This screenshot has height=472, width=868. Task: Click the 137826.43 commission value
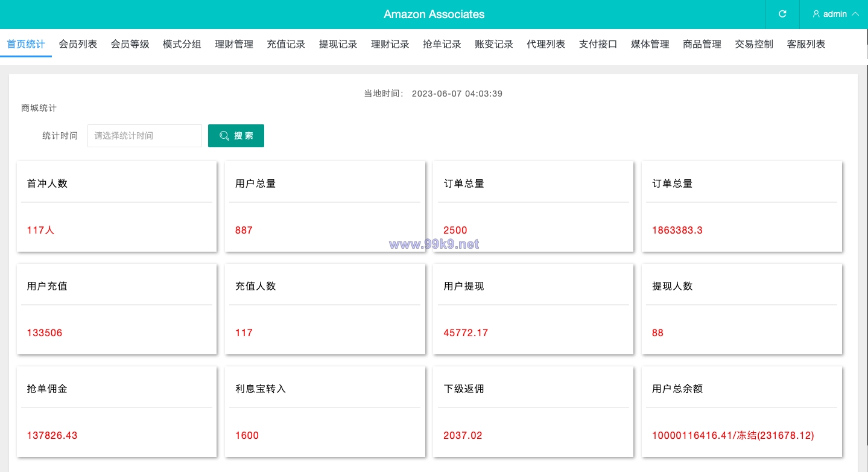[52, 435]
